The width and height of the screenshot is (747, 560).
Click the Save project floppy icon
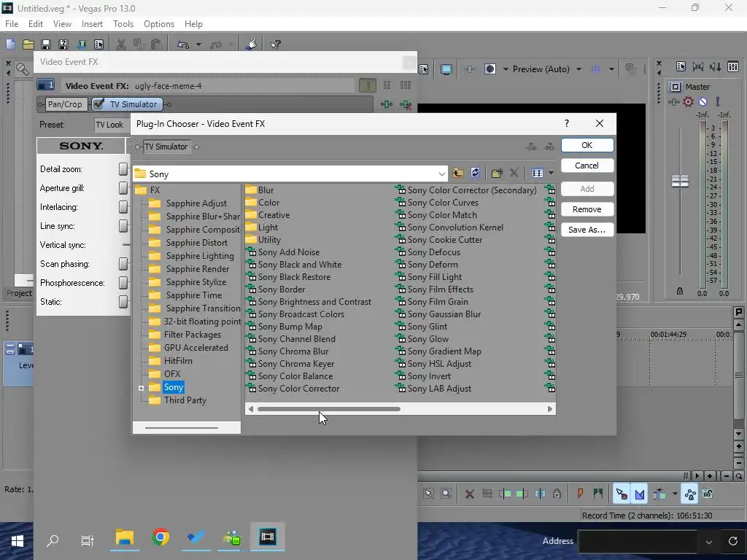click(x=46, y=44)
